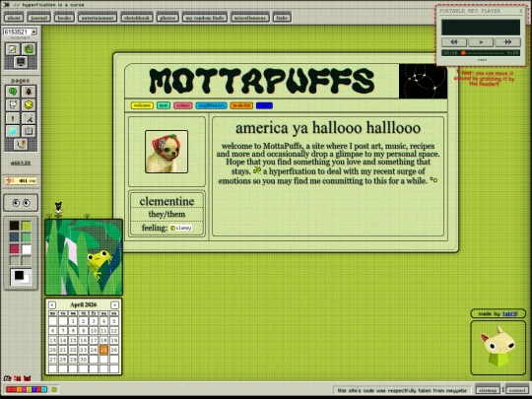Open the 'journal' menu
The height and width of the screenshot is (399, 532).
[x=39, y=18]
